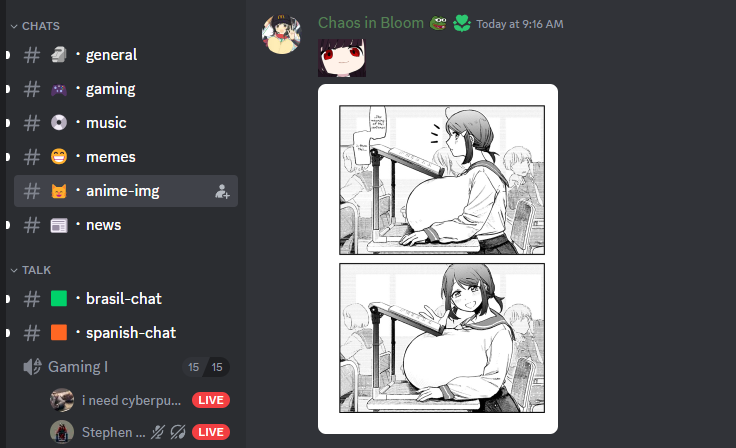Click the muted microphone icon next to Stephen
The image size is (736, 448).
tap(158, 432)
